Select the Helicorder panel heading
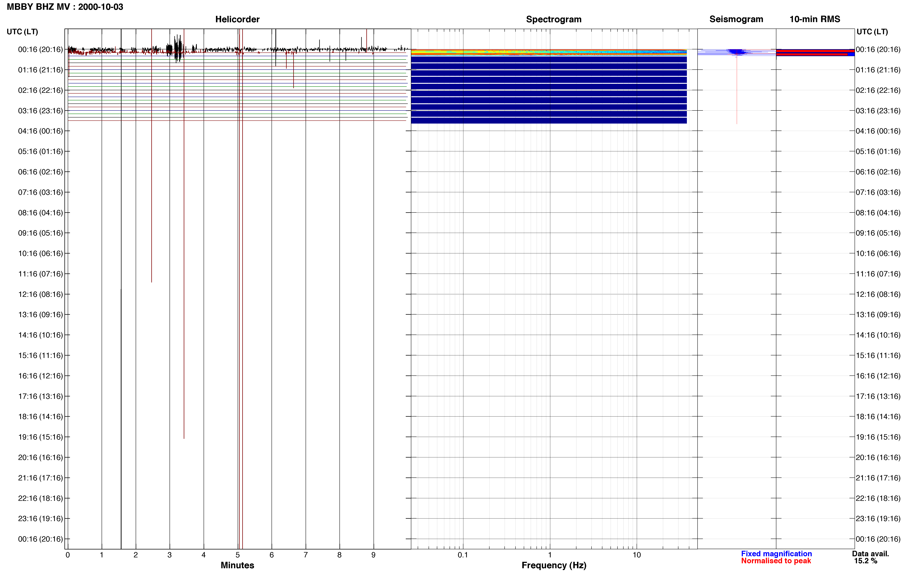This screenshot has width=924, height=578. pos(237,19)
